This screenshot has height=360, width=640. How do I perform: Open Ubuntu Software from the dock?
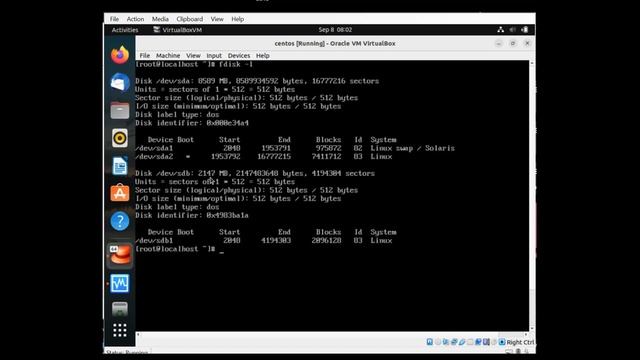point(120,193)
